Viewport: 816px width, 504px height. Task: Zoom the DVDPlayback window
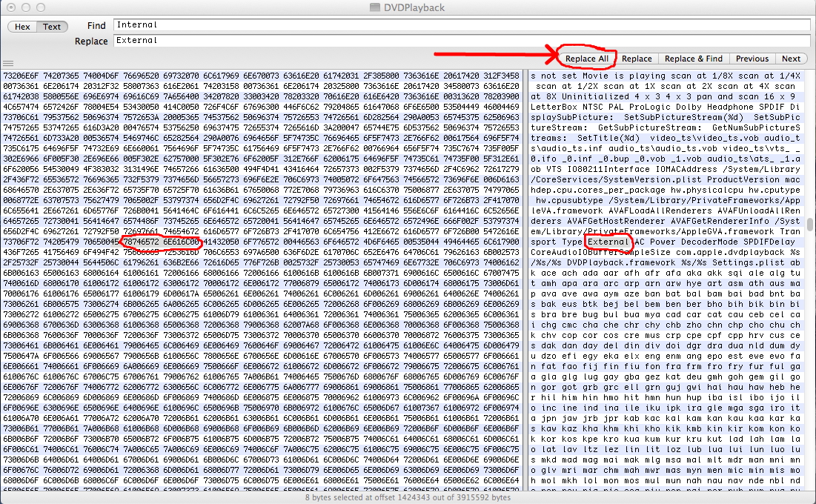pos(41,7)
